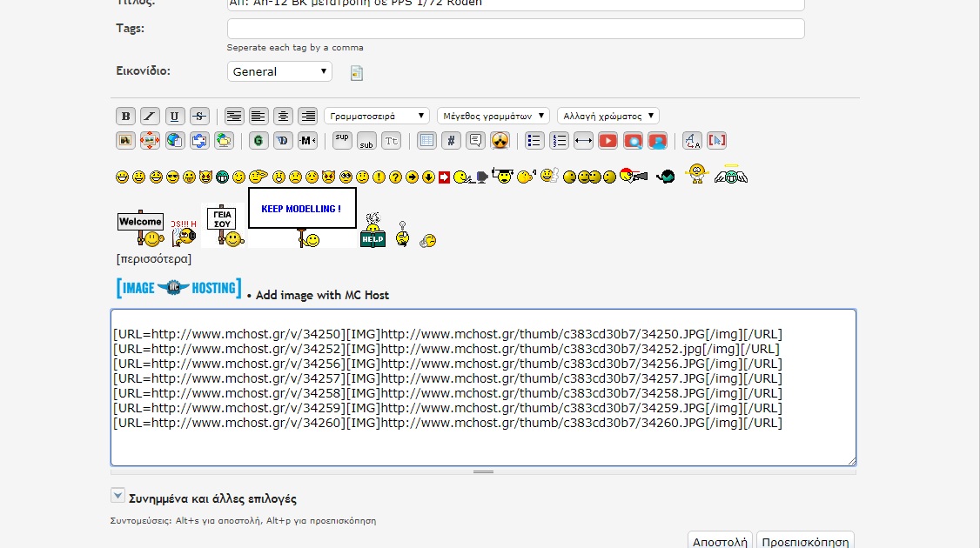Screen dimensions: 980x548
Task: Insert superscript text
Action: click(x=342, y=141)
